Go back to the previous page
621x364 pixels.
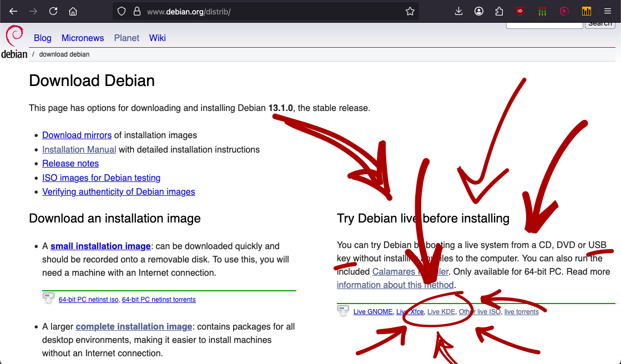coord(13,11)
